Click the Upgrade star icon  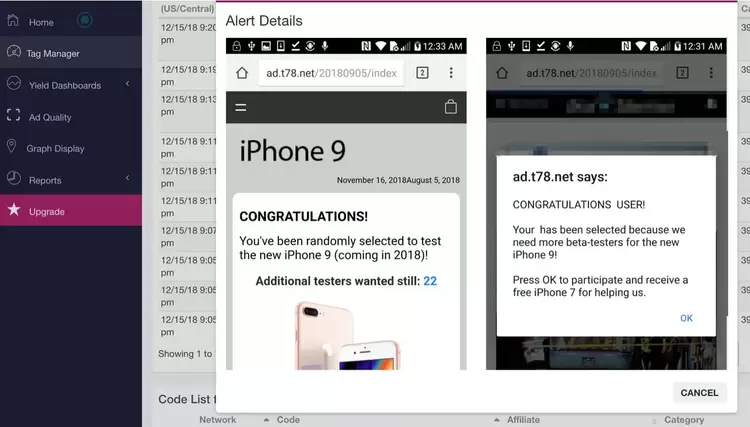point(13,211)
